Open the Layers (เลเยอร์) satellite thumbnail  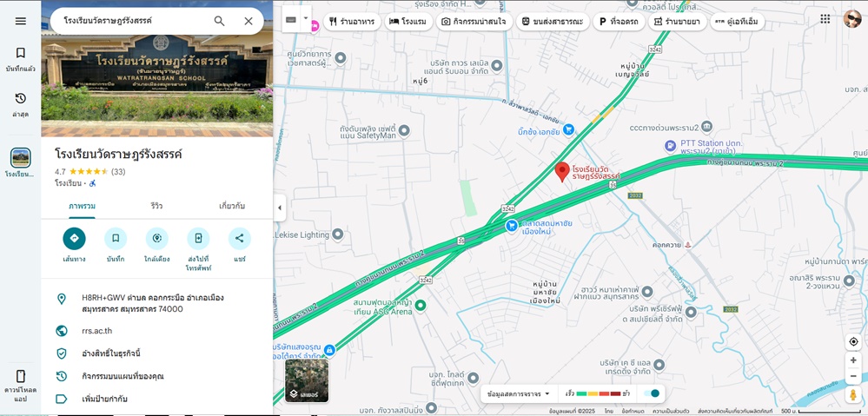[307, 380]
